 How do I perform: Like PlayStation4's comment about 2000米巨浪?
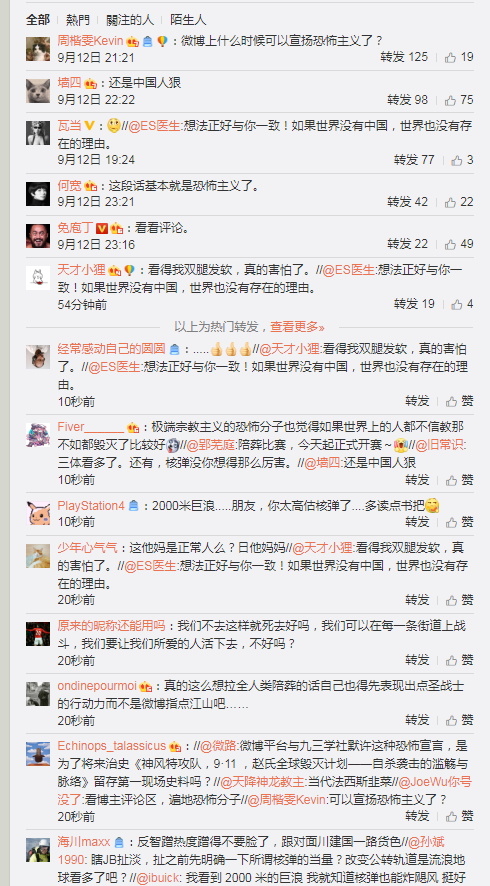(451, 522)
